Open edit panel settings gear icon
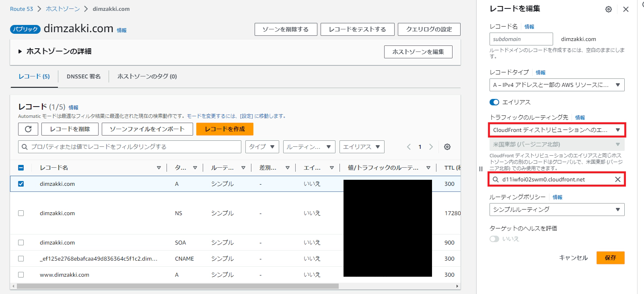644x294 pixels. (608, 9)
